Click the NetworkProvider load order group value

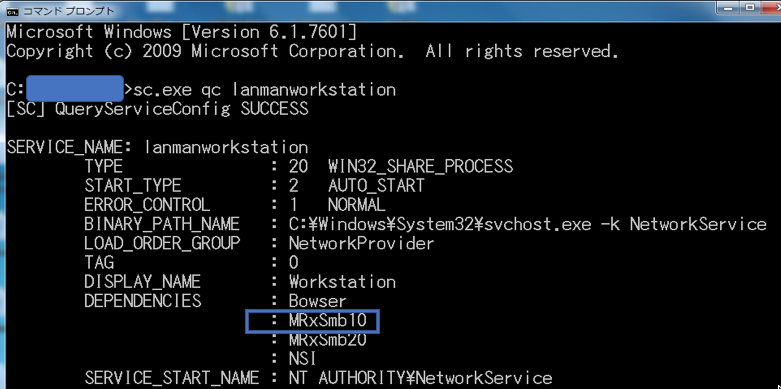point(362,244)
